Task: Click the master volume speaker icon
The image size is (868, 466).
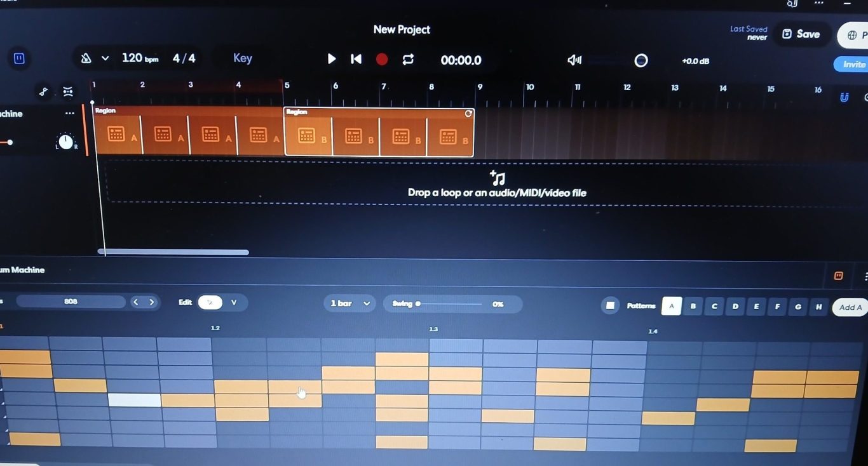Action: 574,60
